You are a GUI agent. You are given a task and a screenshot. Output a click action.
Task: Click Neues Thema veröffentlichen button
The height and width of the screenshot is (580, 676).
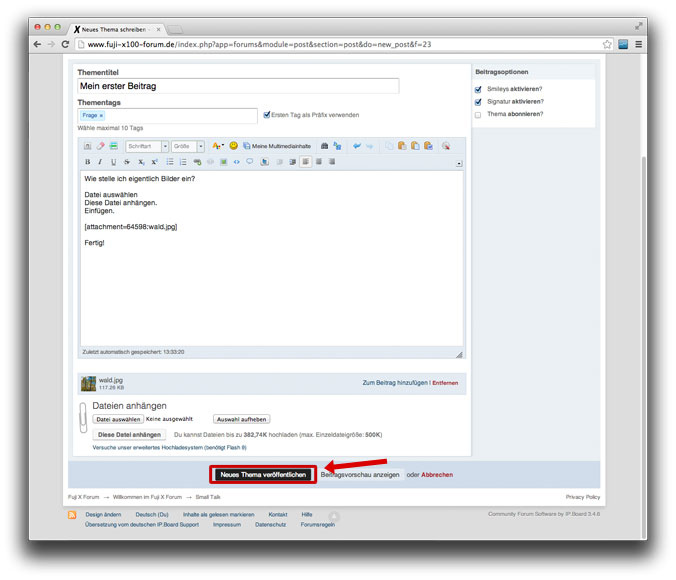point(263,474)
